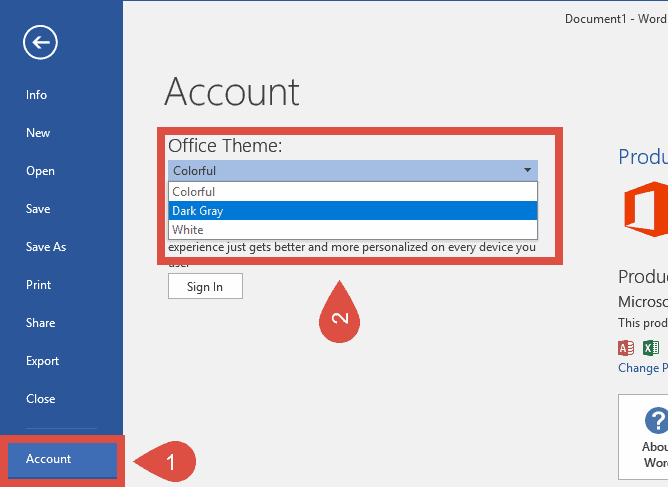This screenshot has height=487, width=668.
Task: Click the back arrow to exit Backstage
Action: 40,42
